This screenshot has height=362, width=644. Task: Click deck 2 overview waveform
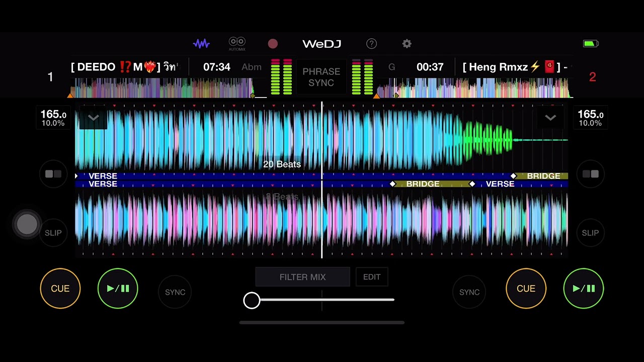click(475, 87)
